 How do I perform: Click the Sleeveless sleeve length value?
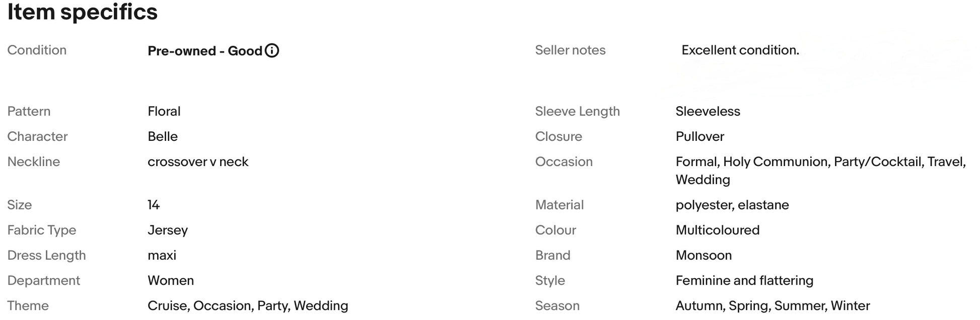point(708,111)
